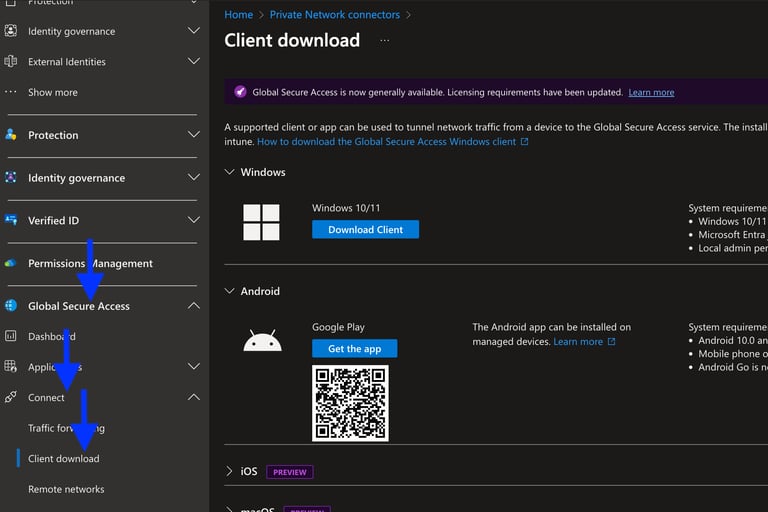The height and width of the screenshot is (512, 768).
Task: Open Permissions Management menu item
Action: pos(90,263)
